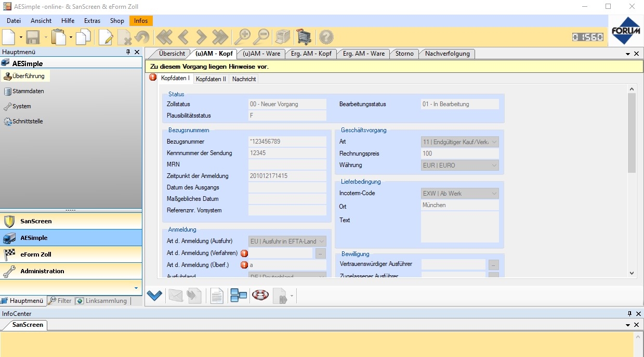
Task: Select Stammdaten in the main menu
Action: point(24,91)
